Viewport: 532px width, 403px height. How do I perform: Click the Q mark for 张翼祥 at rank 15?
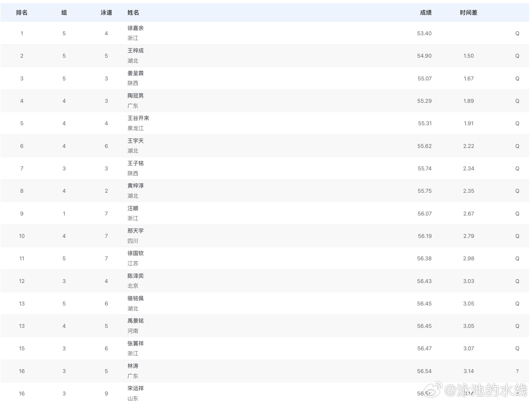(517, 348)
